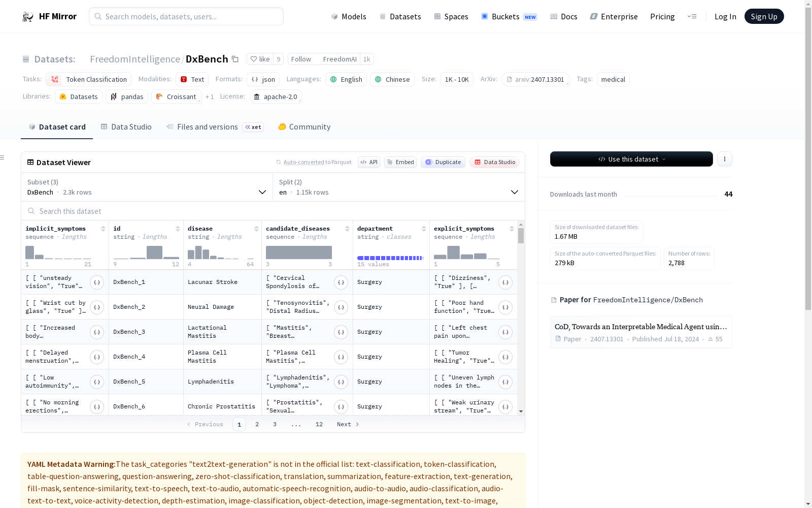Switch to the Data Studio tab
Image resolution: width=812 pixels, height=508 pixels.
tap(126, 127)
